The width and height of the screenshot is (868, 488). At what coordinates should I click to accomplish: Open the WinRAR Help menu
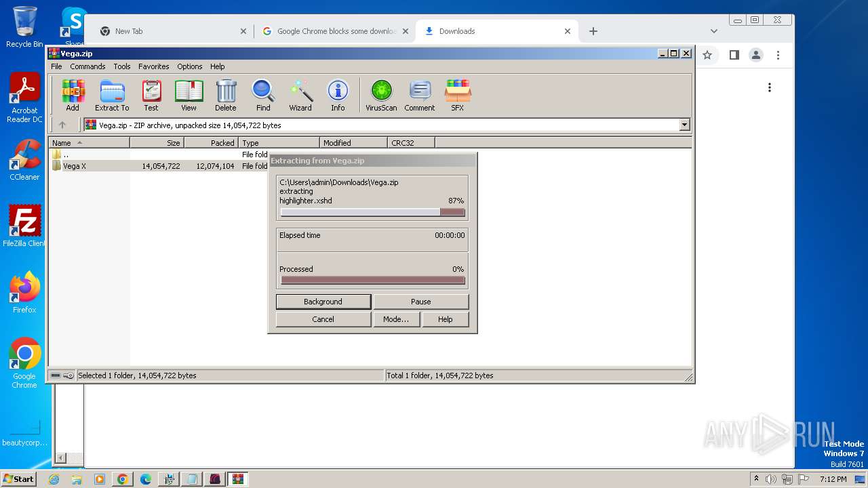(x=218, y=66)
